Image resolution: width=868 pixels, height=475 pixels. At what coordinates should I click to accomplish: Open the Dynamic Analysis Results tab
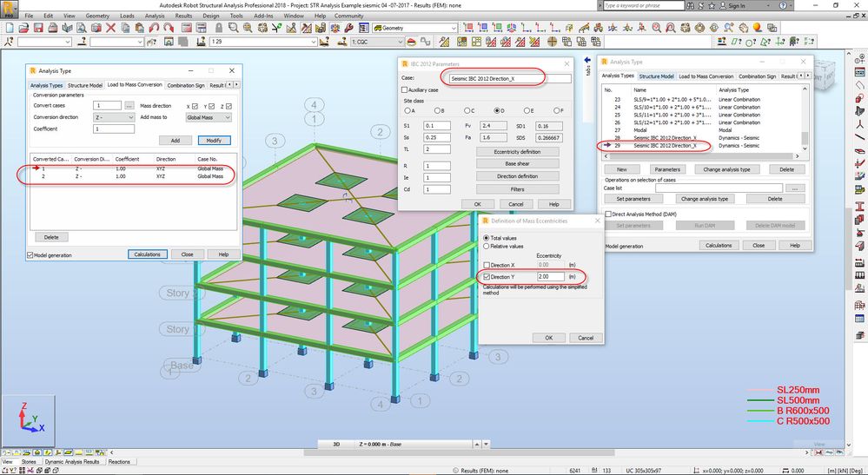tap(72, 462)
